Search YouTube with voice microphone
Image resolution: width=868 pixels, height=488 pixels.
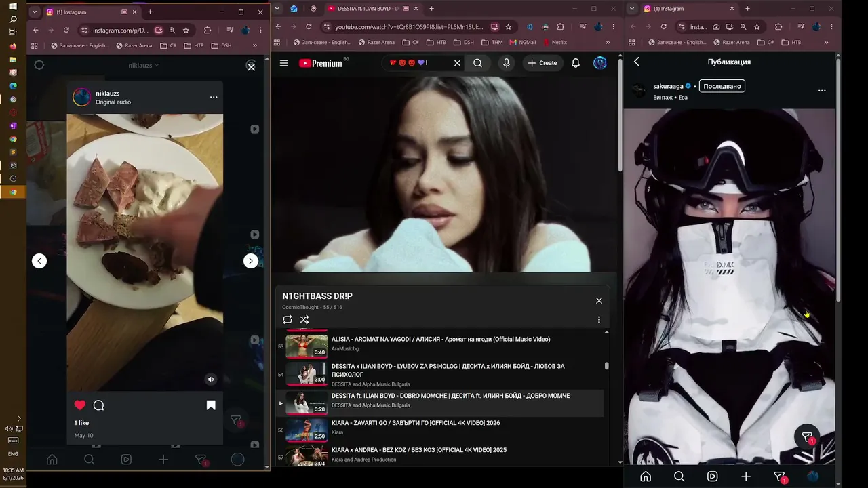tap(507, 63)
